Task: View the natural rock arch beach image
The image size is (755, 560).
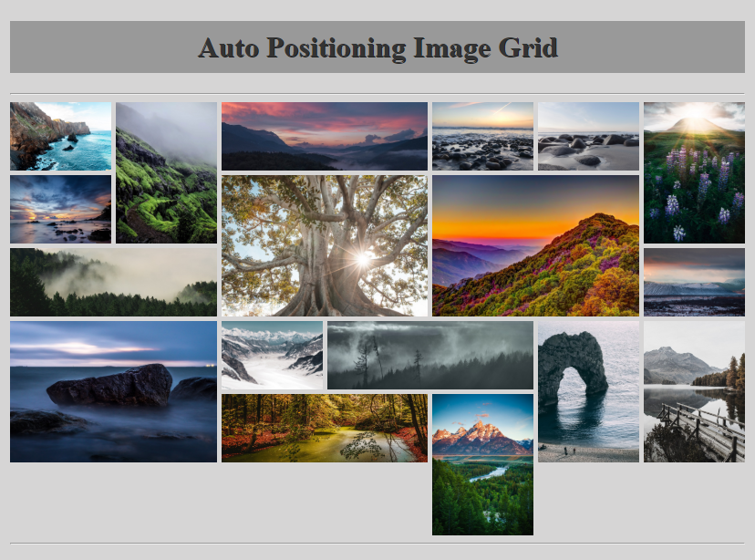Action: click(587, 390)
